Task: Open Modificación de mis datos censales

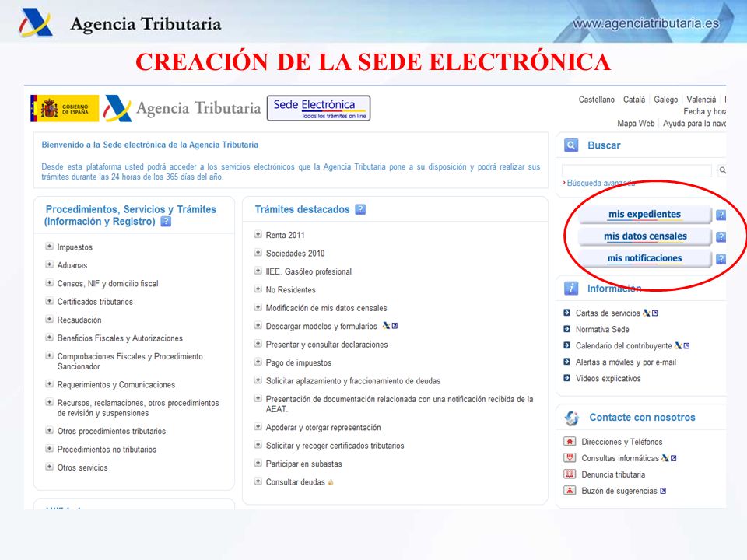Action: [326, 308]
